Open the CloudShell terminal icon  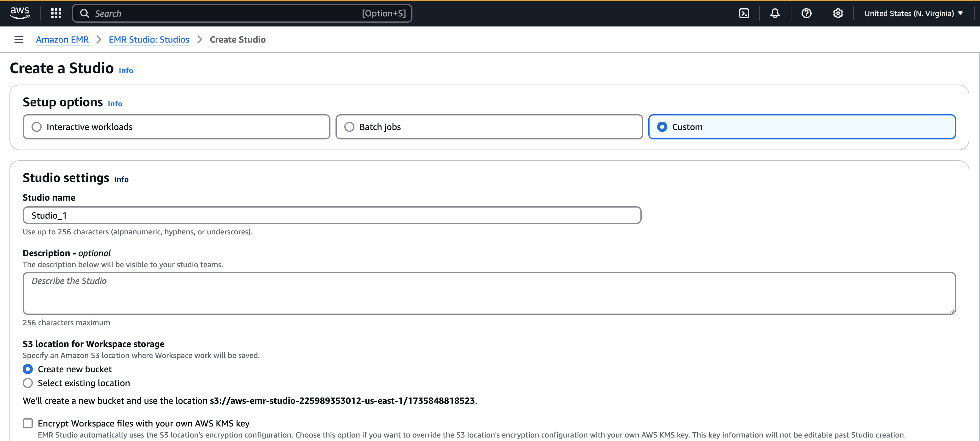point(744,13)
